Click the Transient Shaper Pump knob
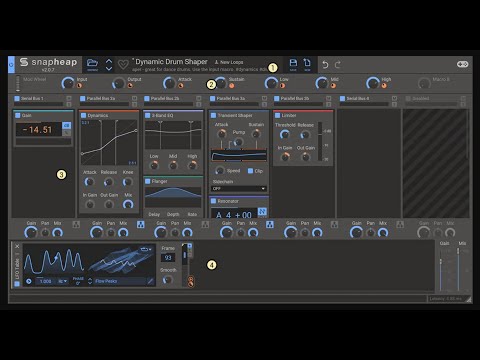Viewport: 480px width, 360px height. 238,142
